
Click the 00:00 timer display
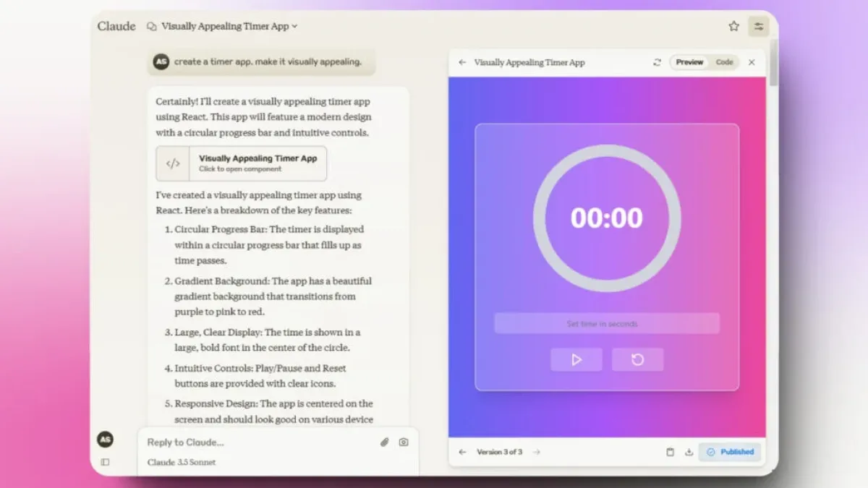pyautogui.click(x=606, y=218)
